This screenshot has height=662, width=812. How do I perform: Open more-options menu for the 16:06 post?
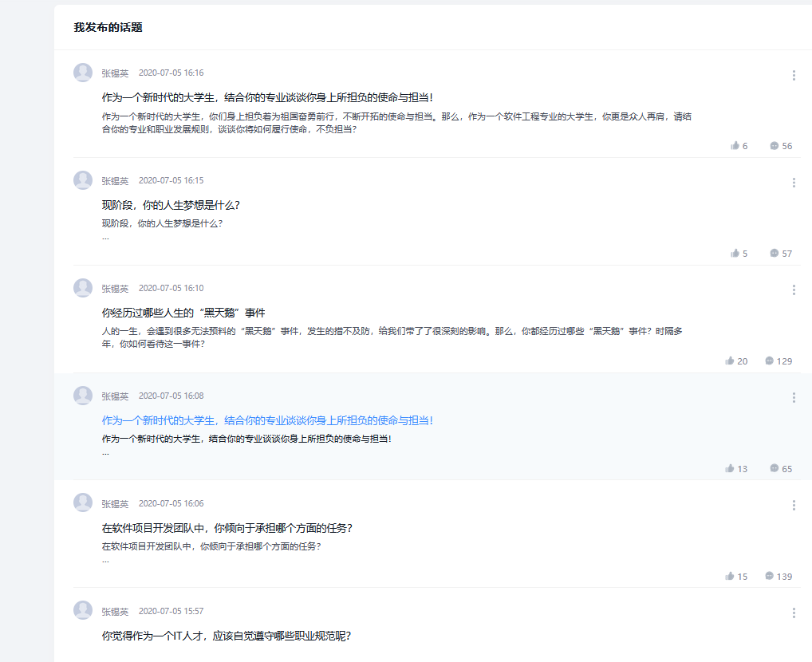coord(794,505)
